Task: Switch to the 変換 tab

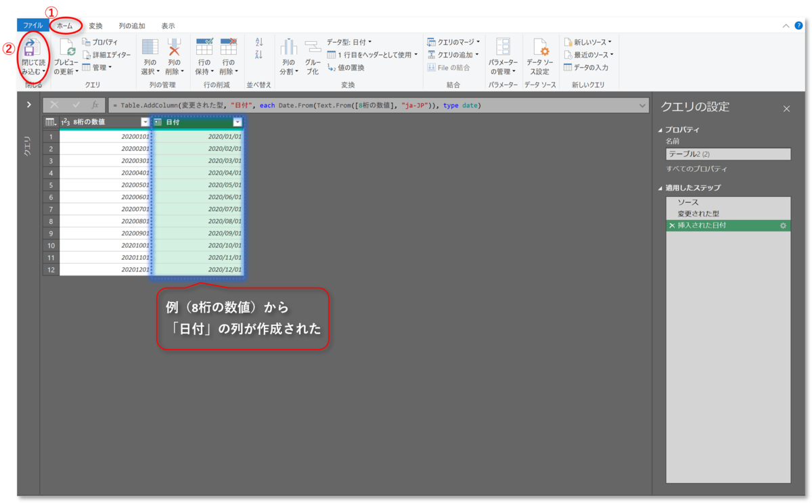Action: [x=95, y=26]
